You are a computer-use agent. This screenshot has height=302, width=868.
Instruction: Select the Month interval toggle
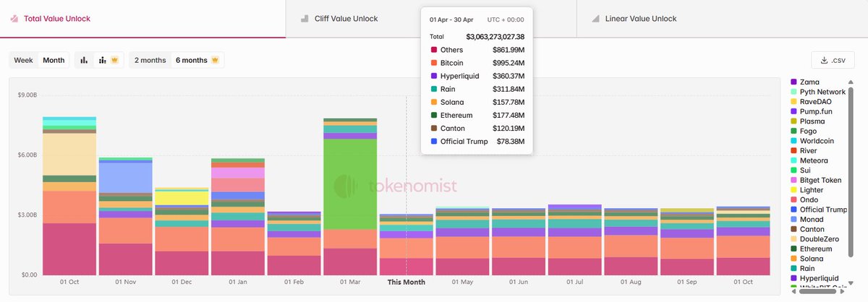pyautogui.click(x=54, y=60)
